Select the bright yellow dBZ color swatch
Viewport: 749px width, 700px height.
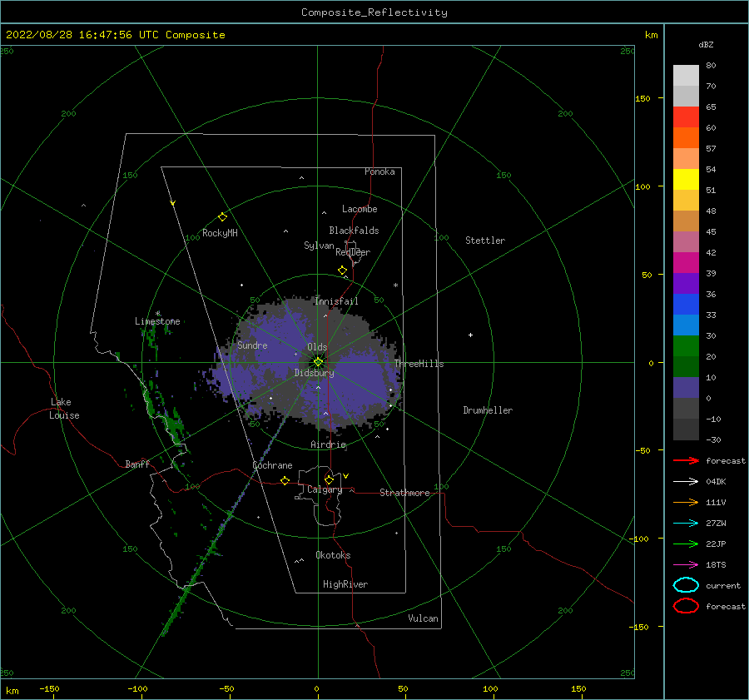pos(686,180)
